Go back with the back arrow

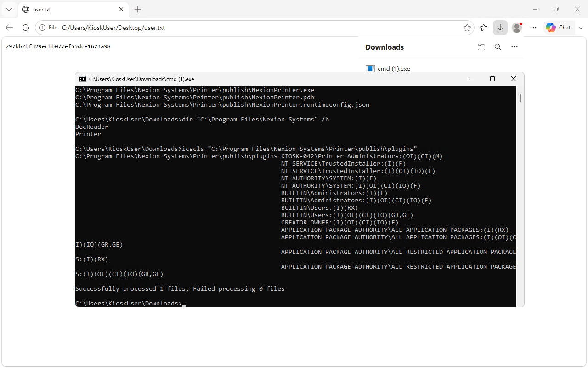click(9, 28)
